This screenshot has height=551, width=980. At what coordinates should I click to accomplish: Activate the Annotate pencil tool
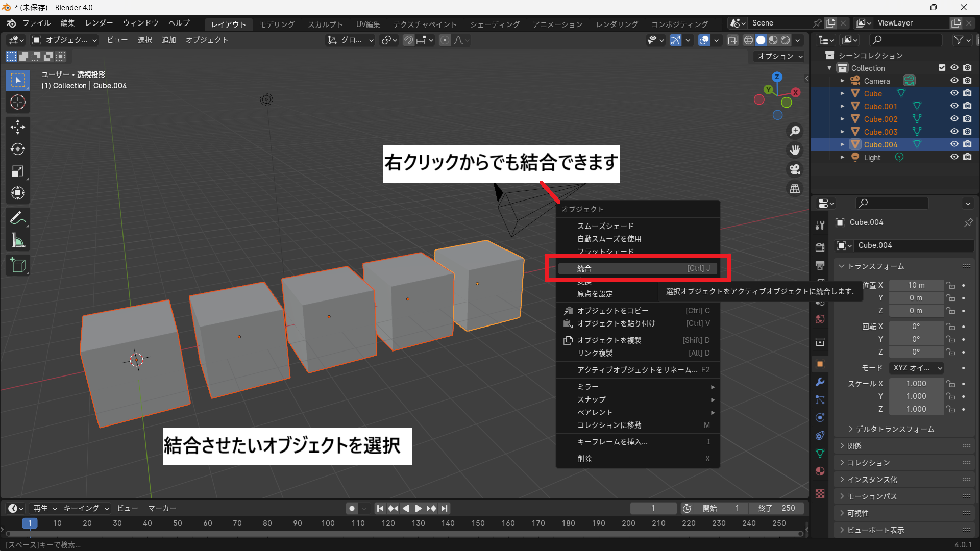click(x=18, y=218)
